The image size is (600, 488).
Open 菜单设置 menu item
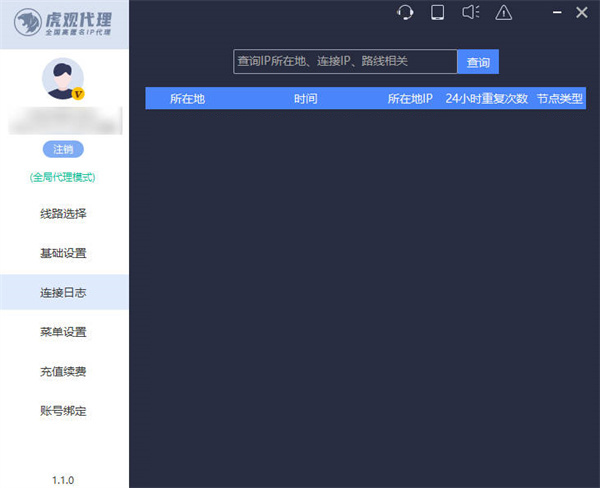point(64,332)
